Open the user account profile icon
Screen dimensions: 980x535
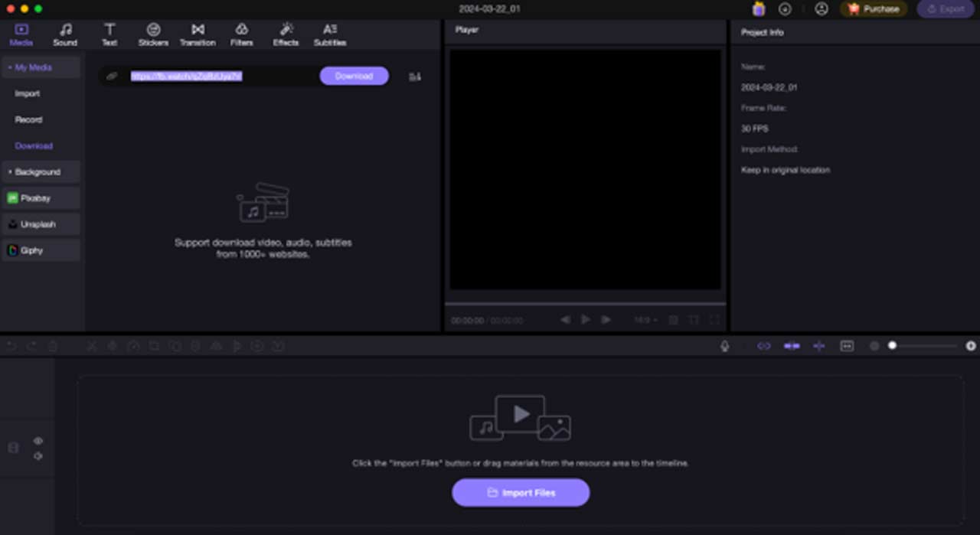[822, 9]
